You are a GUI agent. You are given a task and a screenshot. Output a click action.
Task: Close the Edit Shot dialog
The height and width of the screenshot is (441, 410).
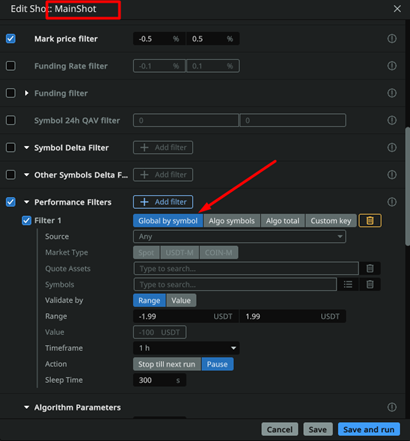click(x=397, y=9)
